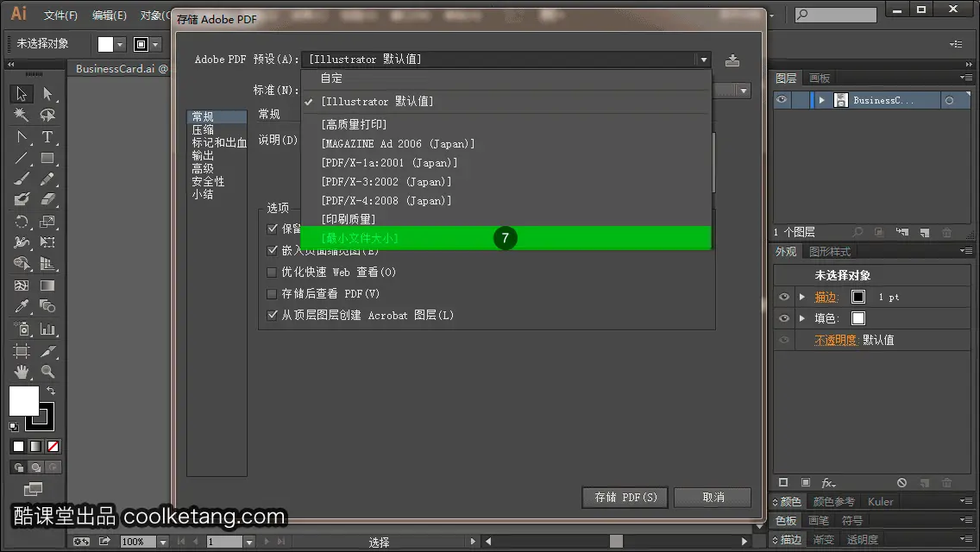Select 压缩 category in dialog list
This screenshot has height=552, width=980.
pyautogui.click(x=203, y=129)
